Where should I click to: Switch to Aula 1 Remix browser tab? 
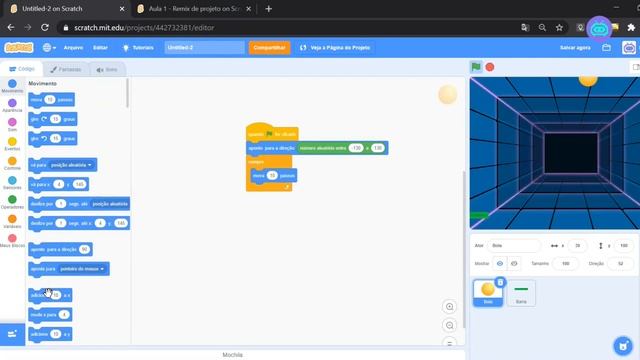pyautogui.click(x=194, y=9)
